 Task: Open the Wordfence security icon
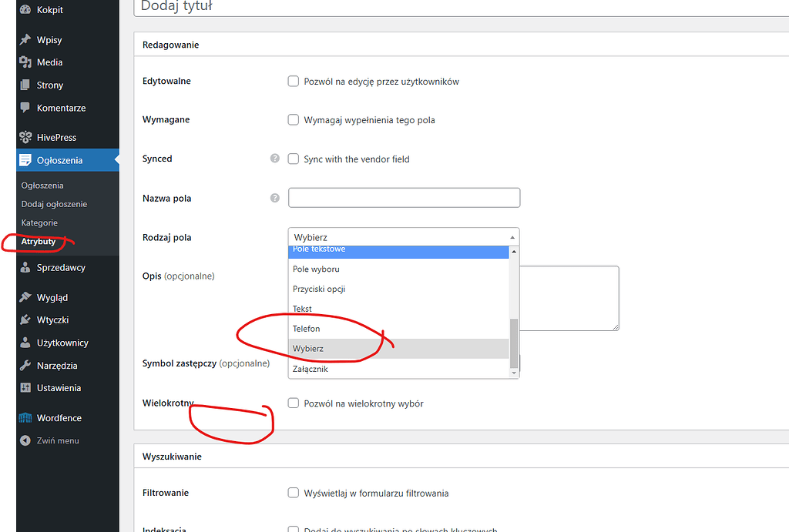(24, 417)
